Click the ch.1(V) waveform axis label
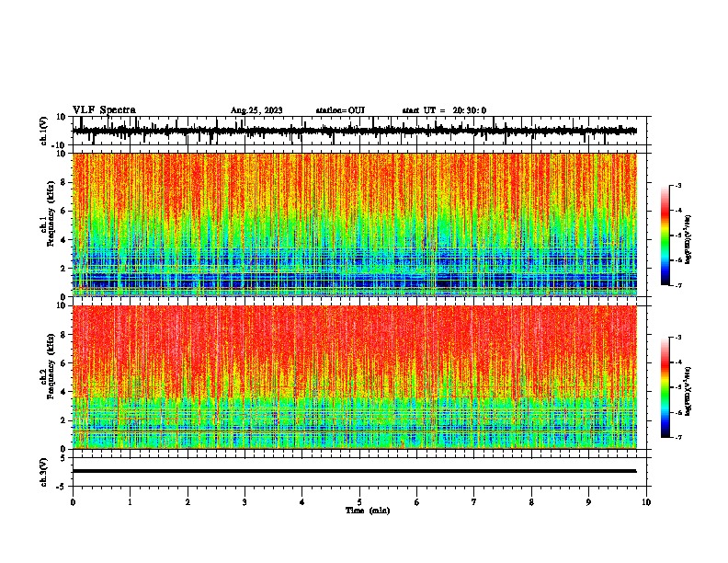Screen dimensions: 728x563 pos(44,131)
